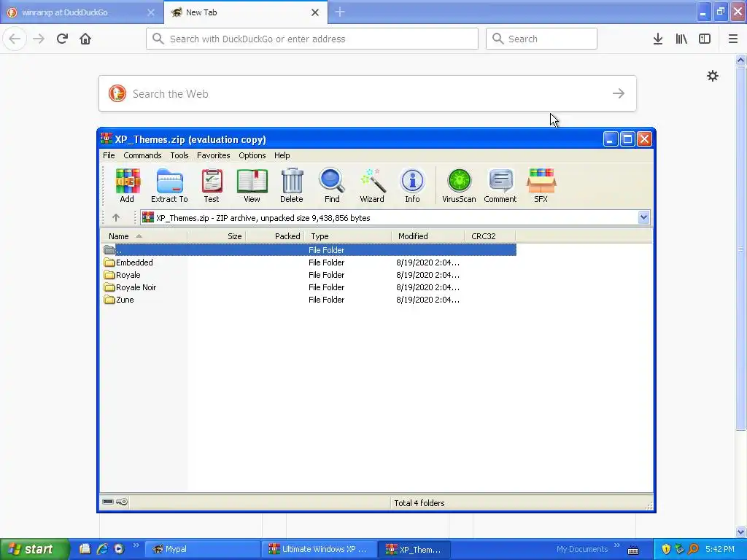Reload the current browser page
Screen dimensions: 747x560
[62, 39]
